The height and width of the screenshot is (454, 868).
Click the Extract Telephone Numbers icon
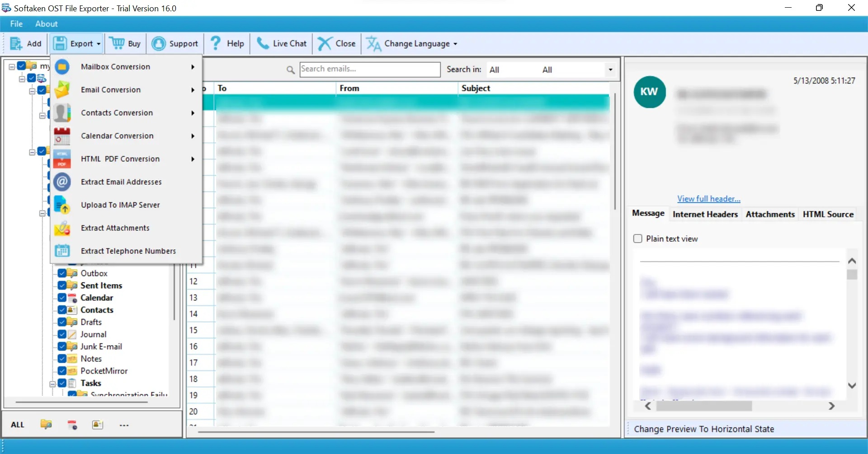(62, 251)
